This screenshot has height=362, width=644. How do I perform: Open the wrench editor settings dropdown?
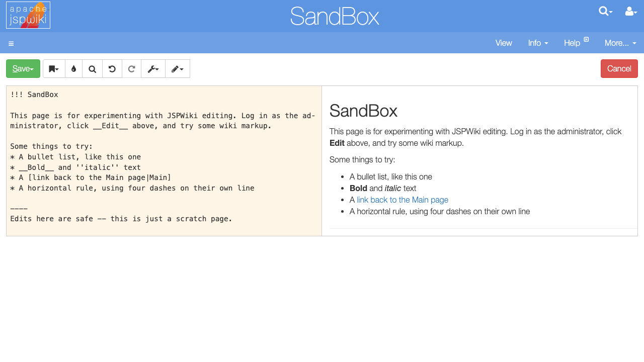pos(153,69)
